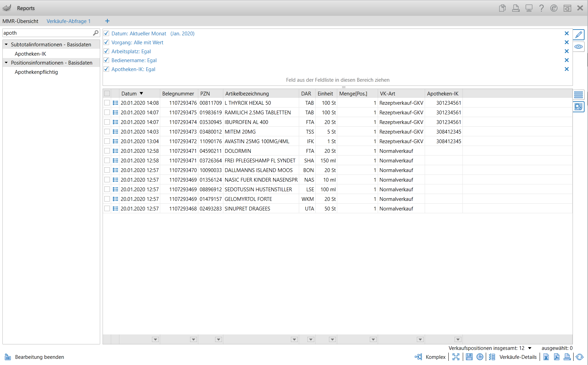The width and height of the screenshot is (588, 365).
Task: Sort by the Apotheken-IK column header
Action: (x=444, y=93)
